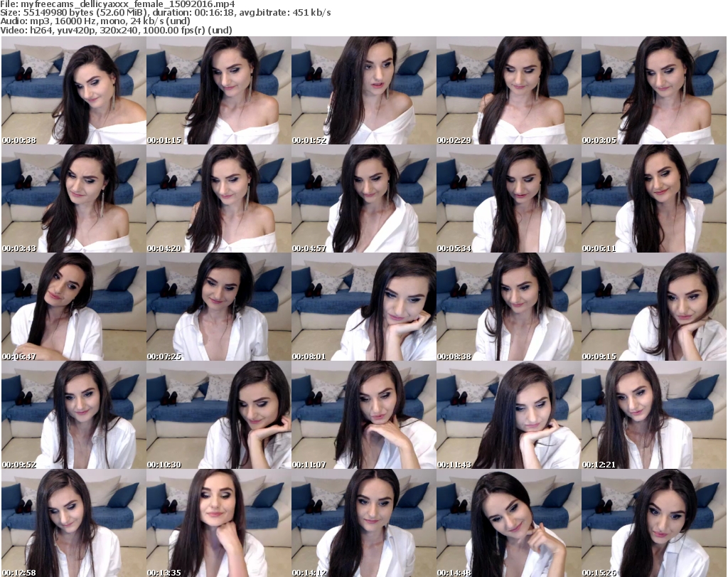The width and height of the screenshot is (728, 577).
Task: Click the frame labeled 00:02:29
Action: [x=508, y=90]
